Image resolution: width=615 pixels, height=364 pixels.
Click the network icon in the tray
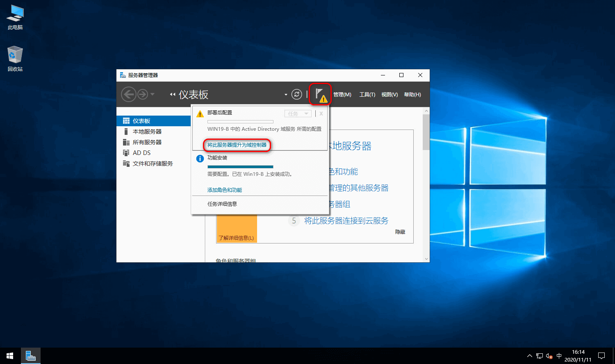click(540, 356)
